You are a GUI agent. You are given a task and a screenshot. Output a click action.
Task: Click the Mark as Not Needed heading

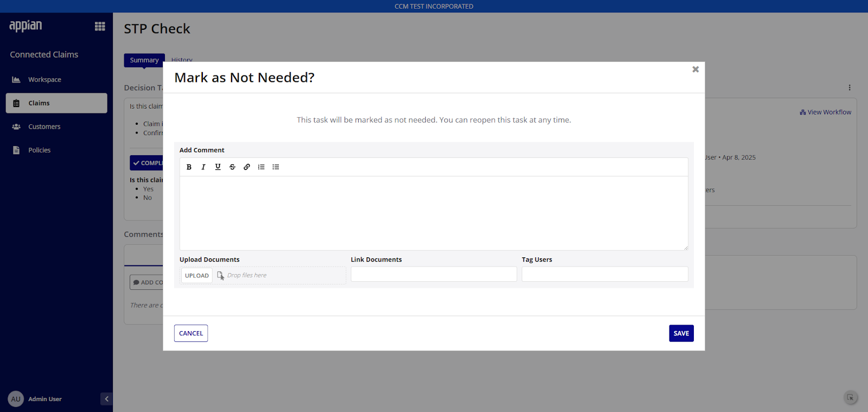(244, 78)
